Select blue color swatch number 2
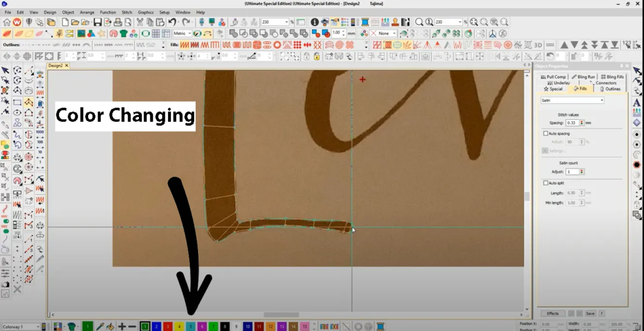Viewport: 644px width, 331px height. 156,327
